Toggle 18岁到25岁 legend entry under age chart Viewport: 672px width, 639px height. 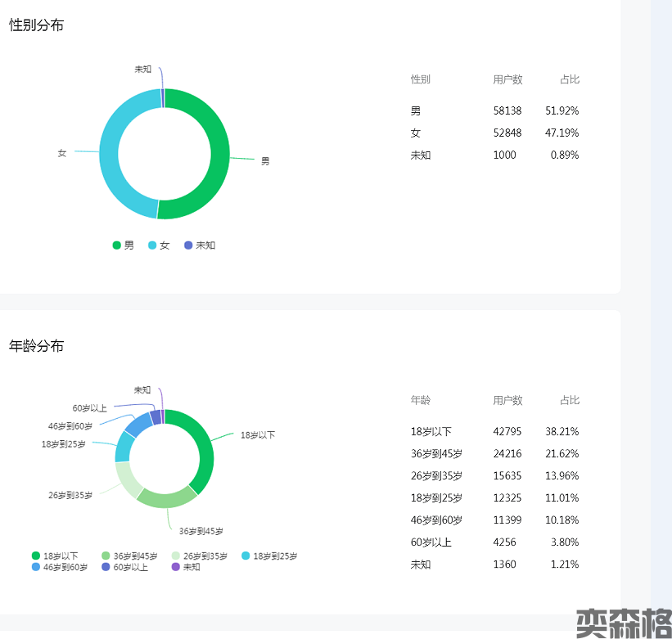269,556
